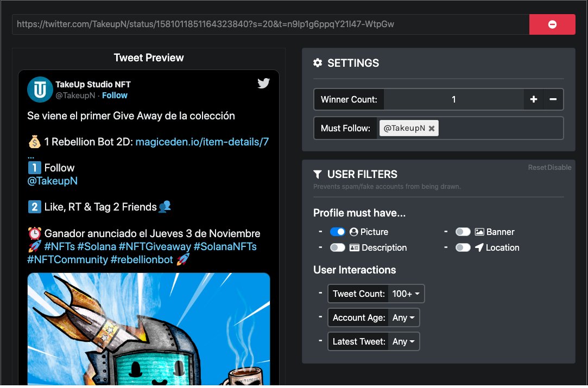Click the #NFTs hashtag
Viewport: 588px width, 388px height.
coord(60,247)
